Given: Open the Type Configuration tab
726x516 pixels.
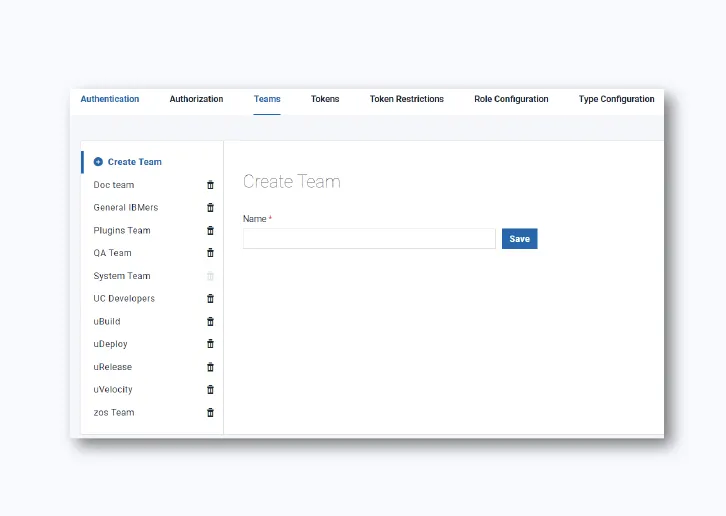Looking at the screenshot, I should tap(616, 99).
